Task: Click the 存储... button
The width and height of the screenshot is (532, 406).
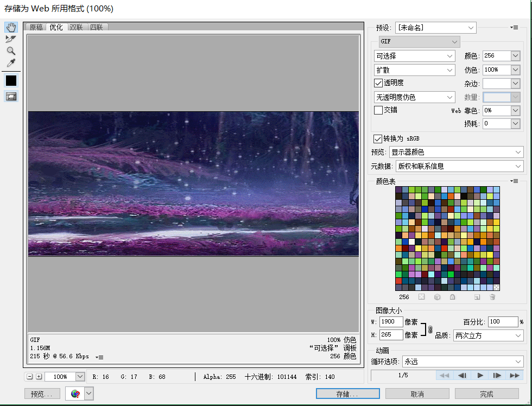Action: 348,394
